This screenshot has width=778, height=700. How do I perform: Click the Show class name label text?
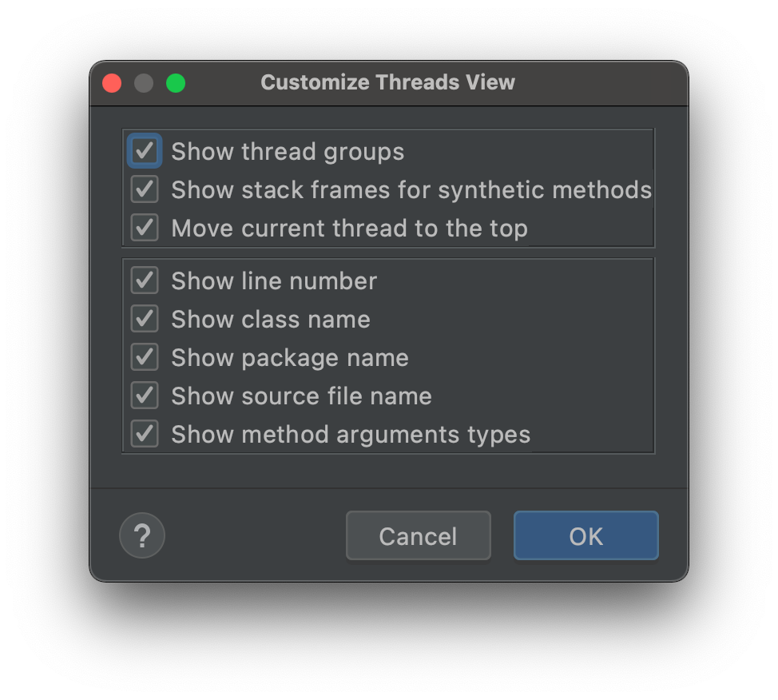click(x=270, y=319)
